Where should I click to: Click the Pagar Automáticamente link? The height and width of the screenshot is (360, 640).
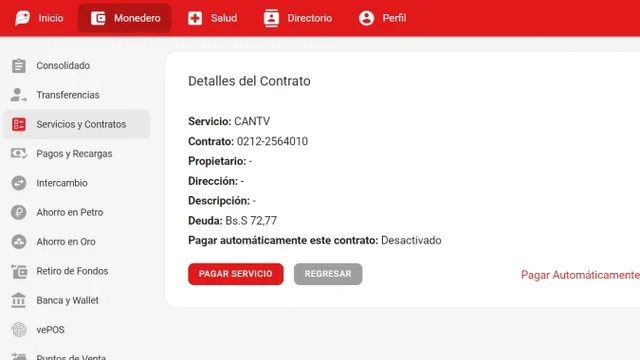tap(580, 275)
